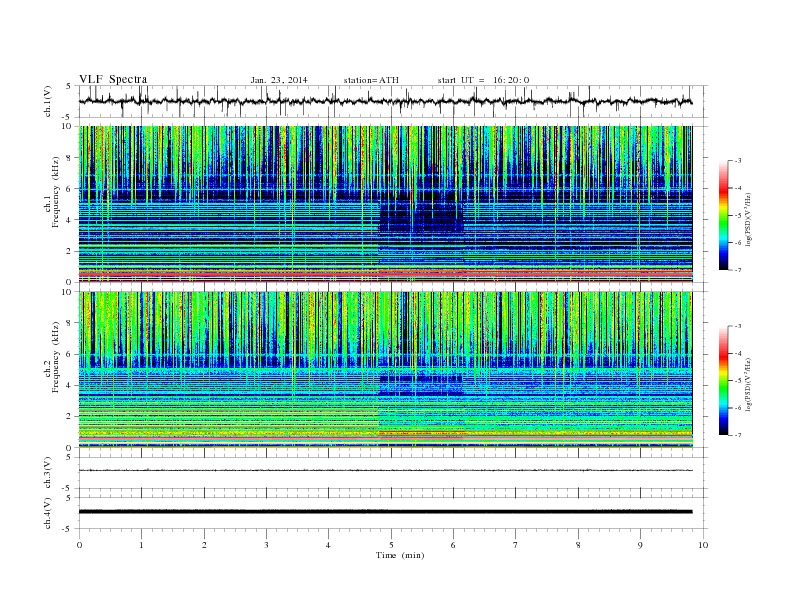Click the "-7" tick on ch.1 colorbar
Image resolution: width=792 pixels, height=612 pixels.
(x=737, y=270)
